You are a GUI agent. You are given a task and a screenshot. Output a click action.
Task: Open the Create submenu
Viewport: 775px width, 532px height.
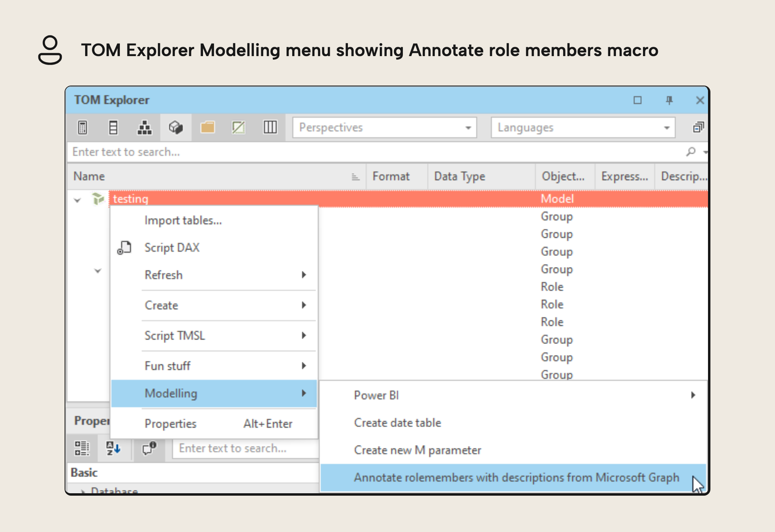214,305
